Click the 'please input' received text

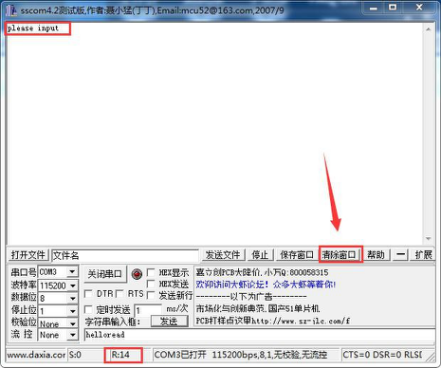[33, 28]
